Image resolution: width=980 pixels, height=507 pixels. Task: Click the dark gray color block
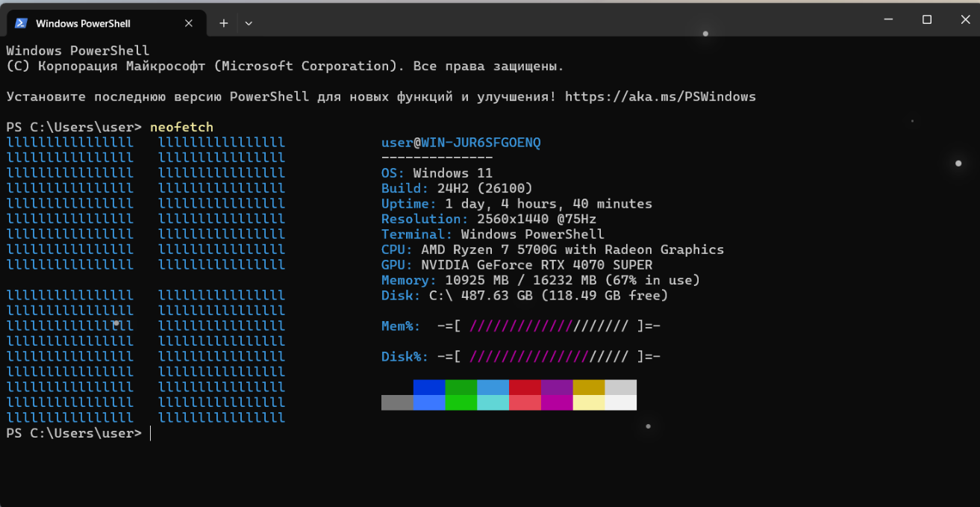pos(397,402)
